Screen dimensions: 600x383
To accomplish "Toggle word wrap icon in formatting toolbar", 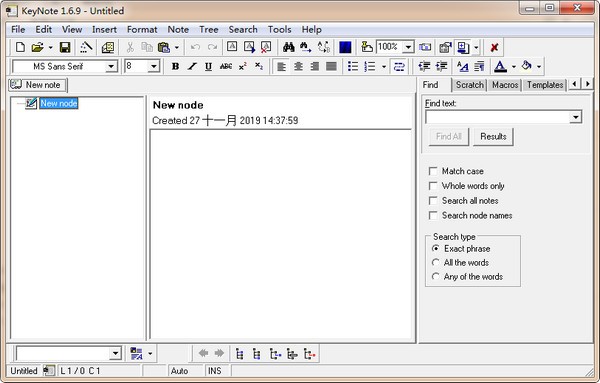I will (x=399, y=67).
